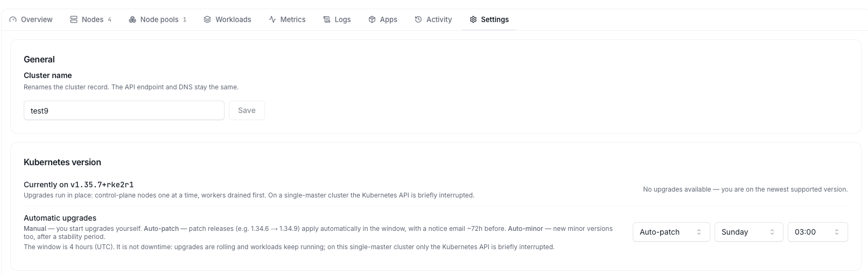Switch to the Apps tab

pos(383,19)
